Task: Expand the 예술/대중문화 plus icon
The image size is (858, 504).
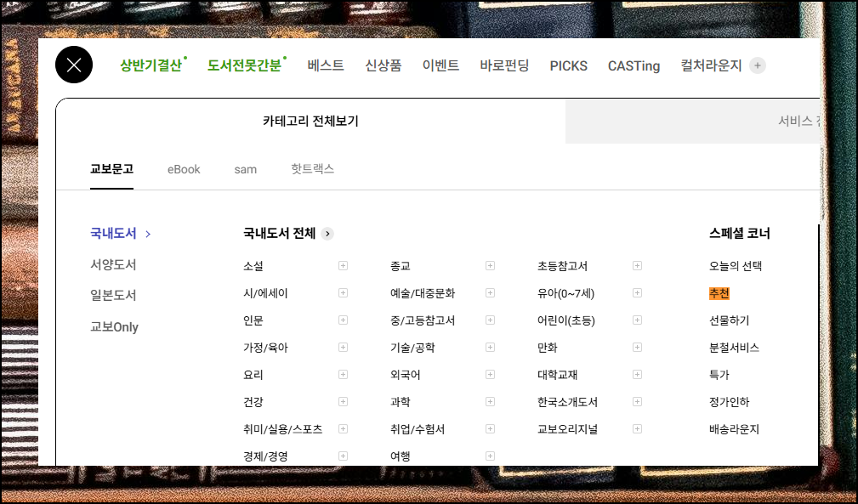Action: (x=491, y=293)
